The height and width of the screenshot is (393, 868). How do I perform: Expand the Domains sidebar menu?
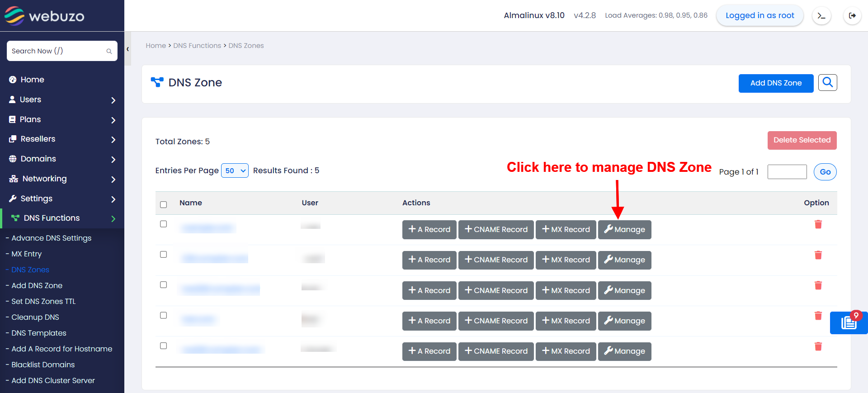pos(62,159)
